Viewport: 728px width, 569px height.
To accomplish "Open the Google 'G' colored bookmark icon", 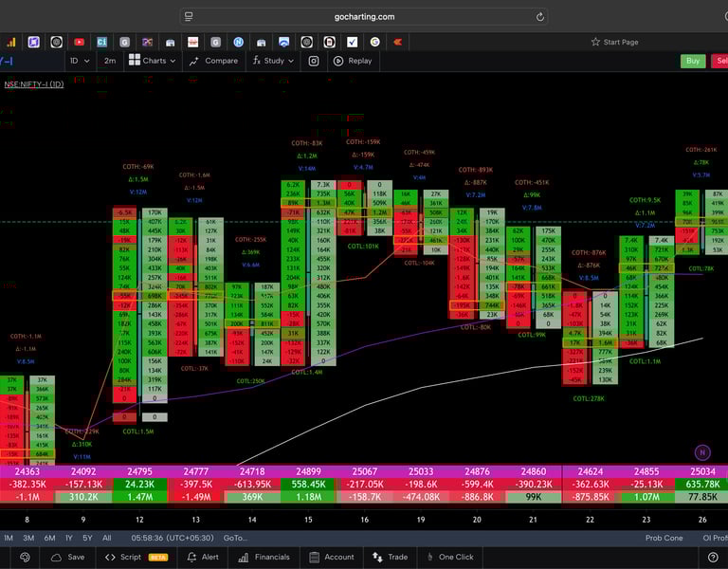I will click(374, 43).
